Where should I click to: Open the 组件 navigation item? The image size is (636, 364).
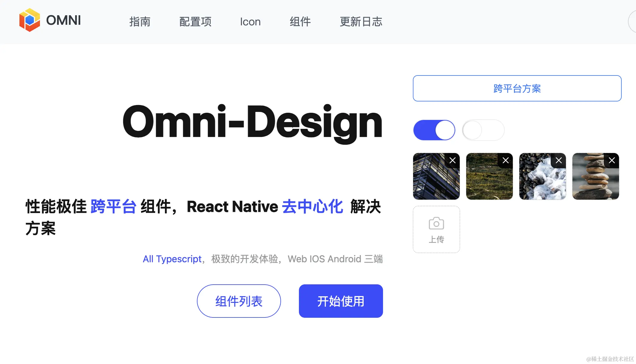pyautogui.click(x=300, y=21)
